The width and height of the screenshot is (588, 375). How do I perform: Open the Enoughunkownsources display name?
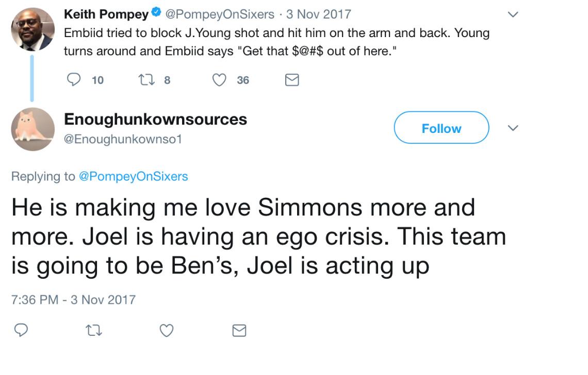coord(155,120)
